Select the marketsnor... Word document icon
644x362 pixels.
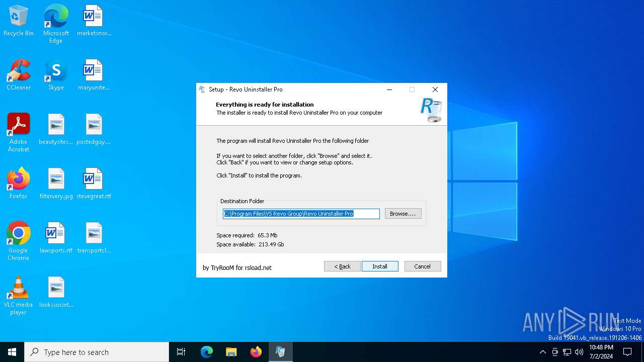pos(94,21)
